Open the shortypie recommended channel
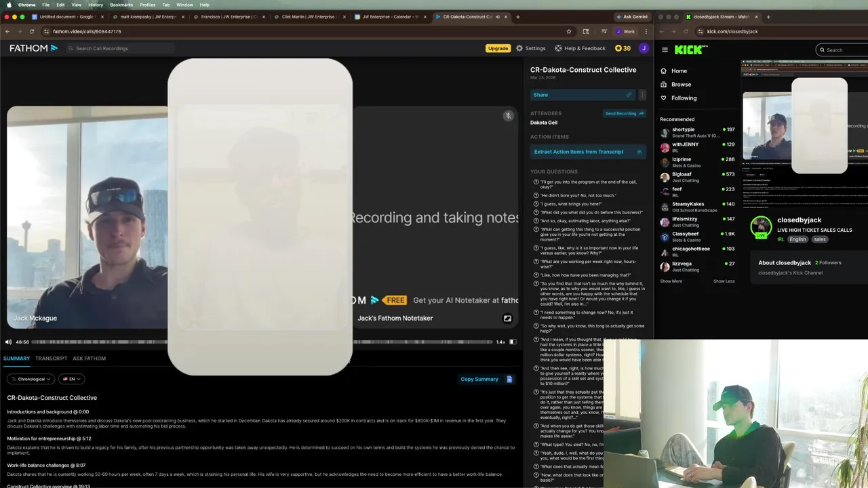 pos(697,132)
